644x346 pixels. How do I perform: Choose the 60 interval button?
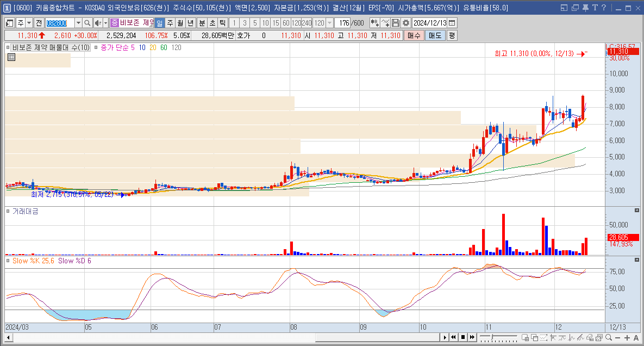point(286,23)
